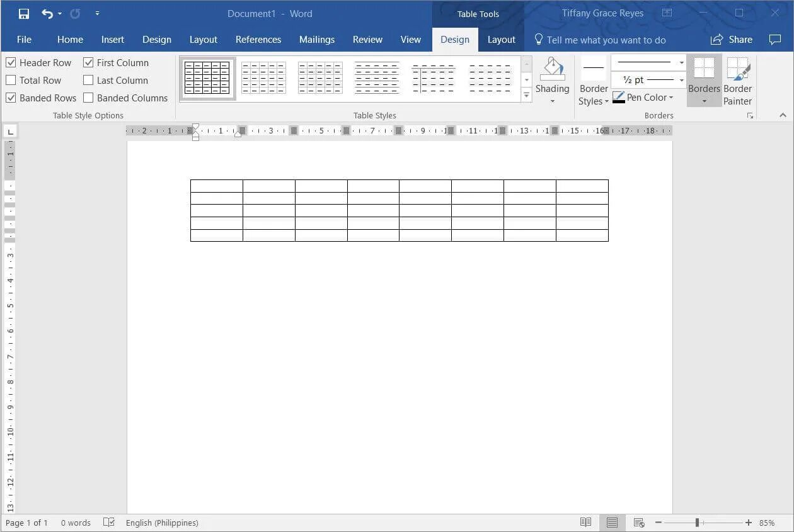Open the Borders dialog launcher
Image resolution: width=794 pixels, height=532 pixels.
point(750,116)
